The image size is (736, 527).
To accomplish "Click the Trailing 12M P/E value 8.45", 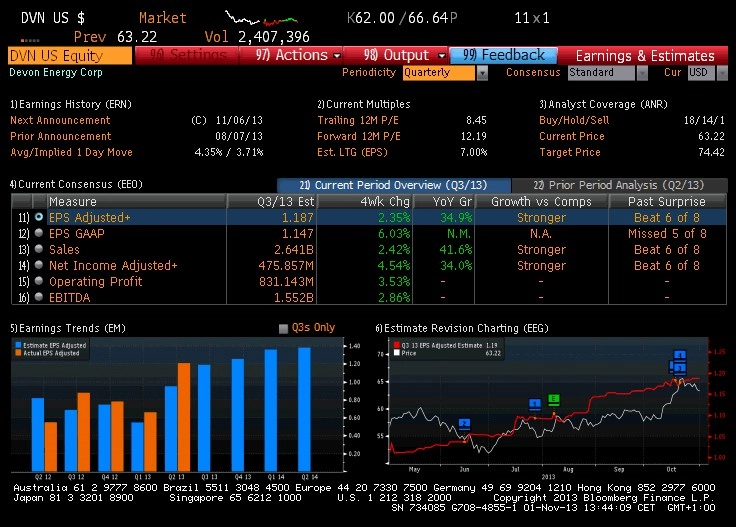I will coord(476,120).
